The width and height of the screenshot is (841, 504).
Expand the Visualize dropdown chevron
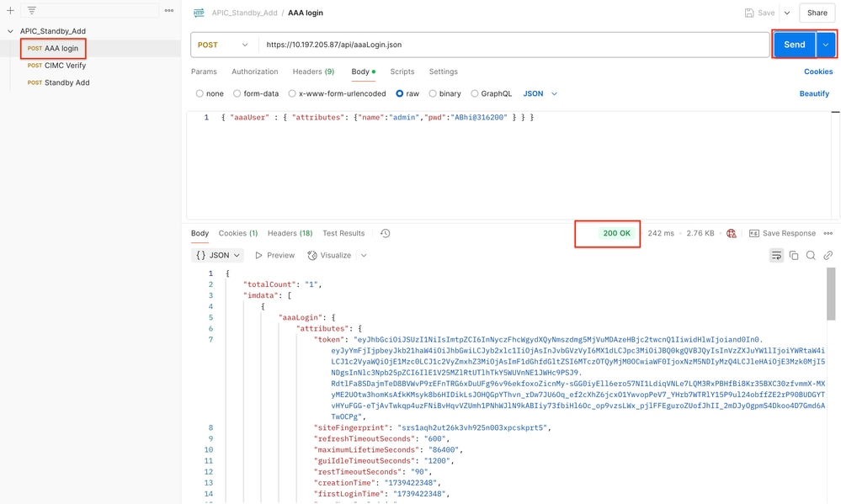click(x=364, y=256)
